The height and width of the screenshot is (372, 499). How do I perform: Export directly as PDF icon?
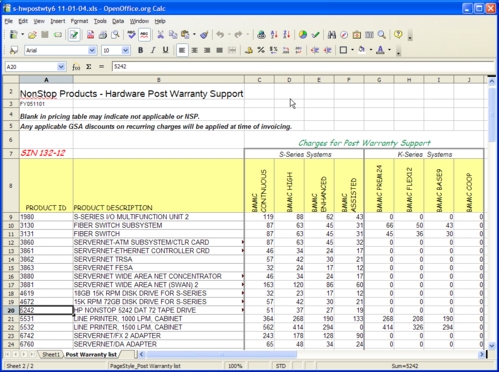click(90, 35)
